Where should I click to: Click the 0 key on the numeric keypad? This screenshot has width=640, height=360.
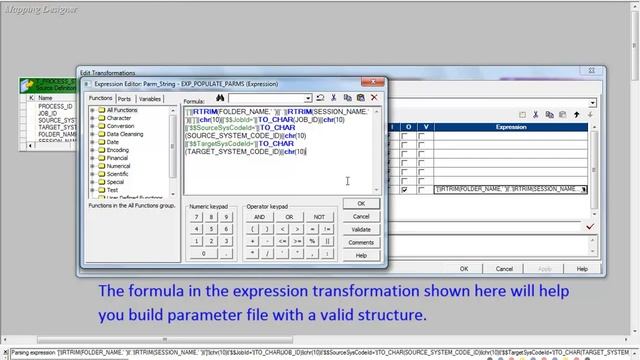tap(204, 253)
